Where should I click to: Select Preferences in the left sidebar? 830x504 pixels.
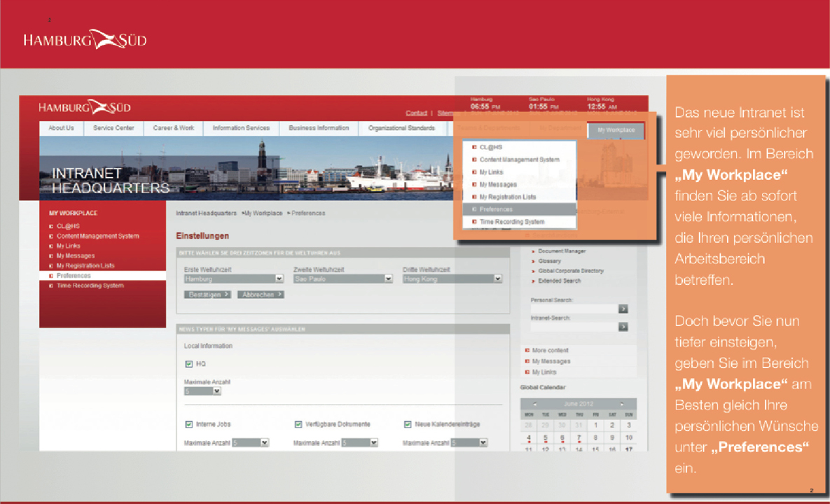(103, 276)
